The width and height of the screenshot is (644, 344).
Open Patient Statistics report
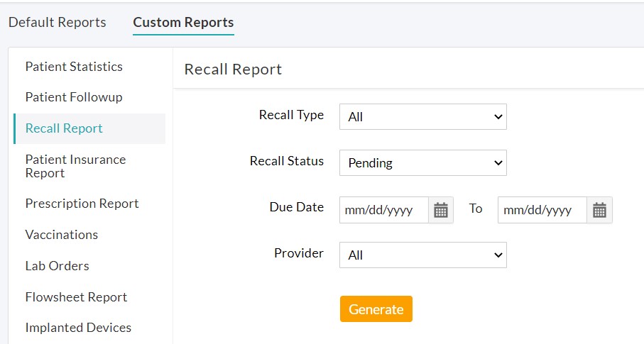point(74,67)
